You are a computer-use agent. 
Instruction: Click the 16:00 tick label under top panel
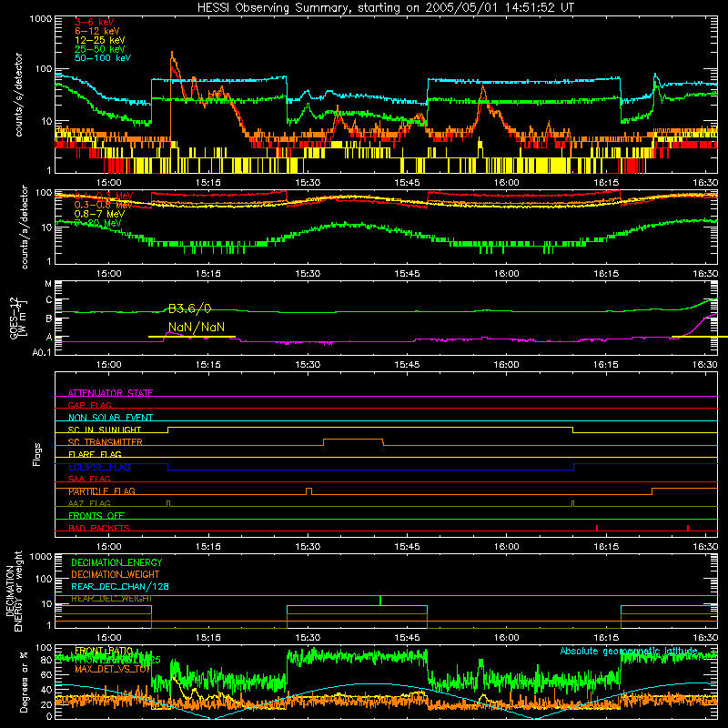click(x=506, y=183)
